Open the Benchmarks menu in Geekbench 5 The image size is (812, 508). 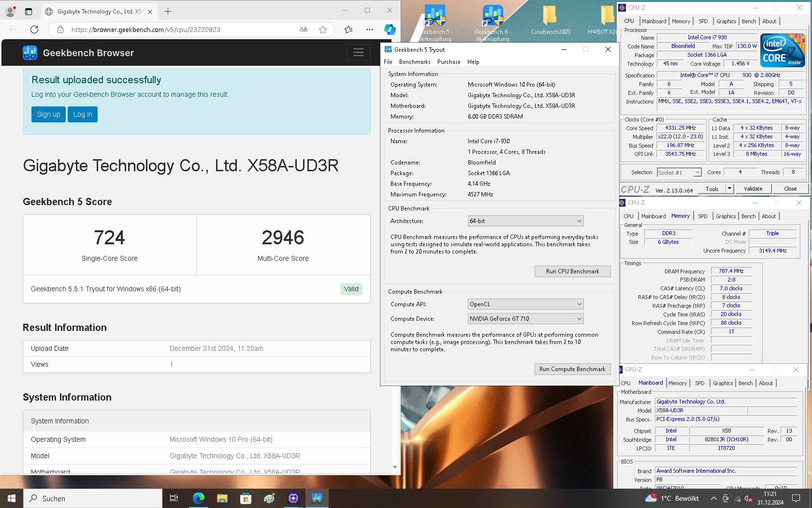coord(415,62)
